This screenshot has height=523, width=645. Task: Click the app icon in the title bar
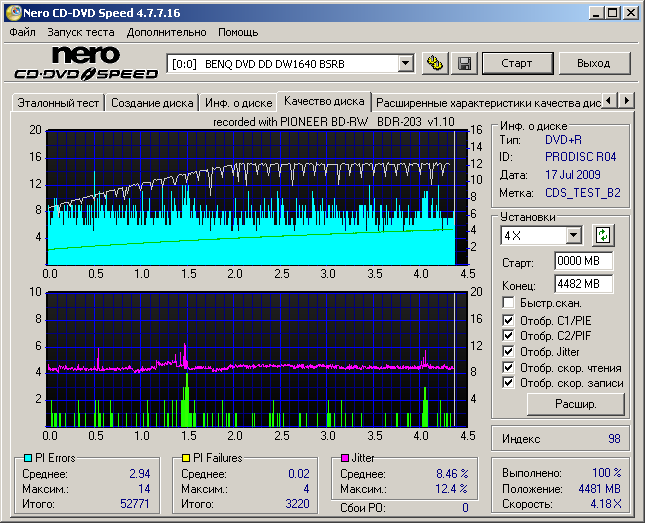point(12,12)
